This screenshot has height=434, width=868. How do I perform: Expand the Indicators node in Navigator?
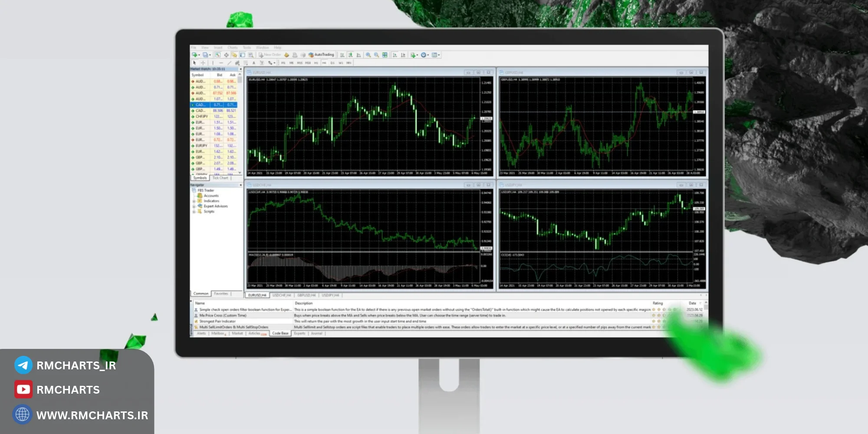point(194,201)
